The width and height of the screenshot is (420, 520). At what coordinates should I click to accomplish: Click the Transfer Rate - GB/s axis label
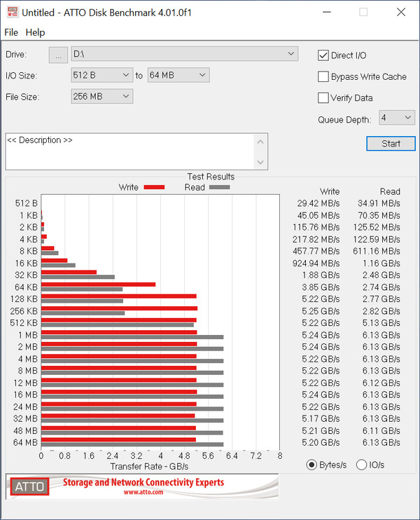pos(149,467)
